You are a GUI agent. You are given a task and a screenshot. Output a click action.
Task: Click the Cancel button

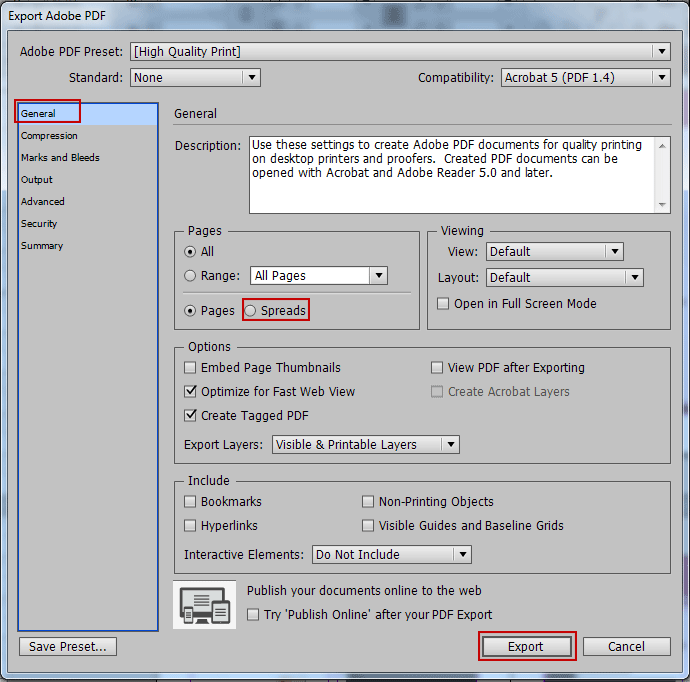click(627, 646)
